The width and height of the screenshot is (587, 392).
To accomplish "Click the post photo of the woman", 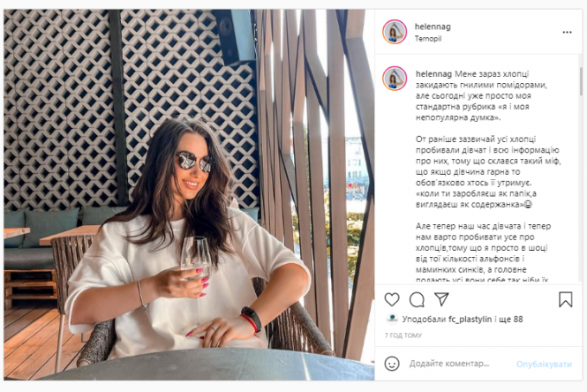I will (189, 195).
